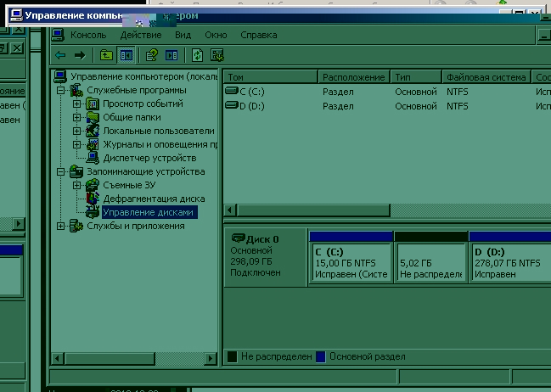Open the Вид menu
551x392 pixels.
[x=183, y=35]
